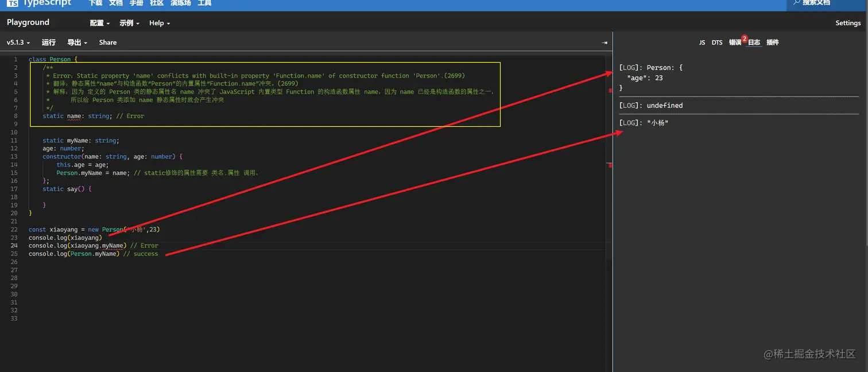Open the 手册 nav link
The image size is (868, 372).
click(136, 3)
